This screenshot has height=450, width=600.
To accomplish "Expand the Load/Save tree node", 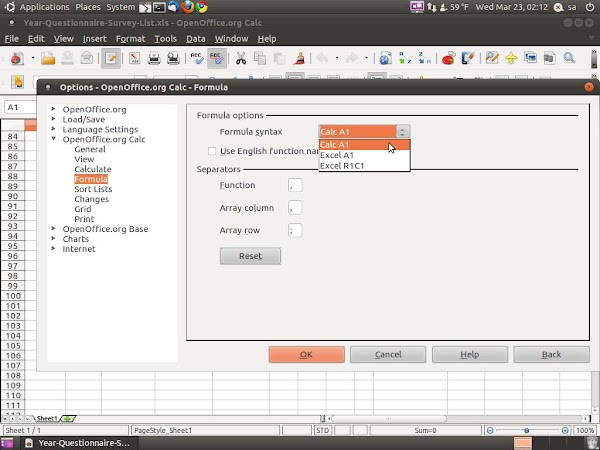I will pos(54,119).
